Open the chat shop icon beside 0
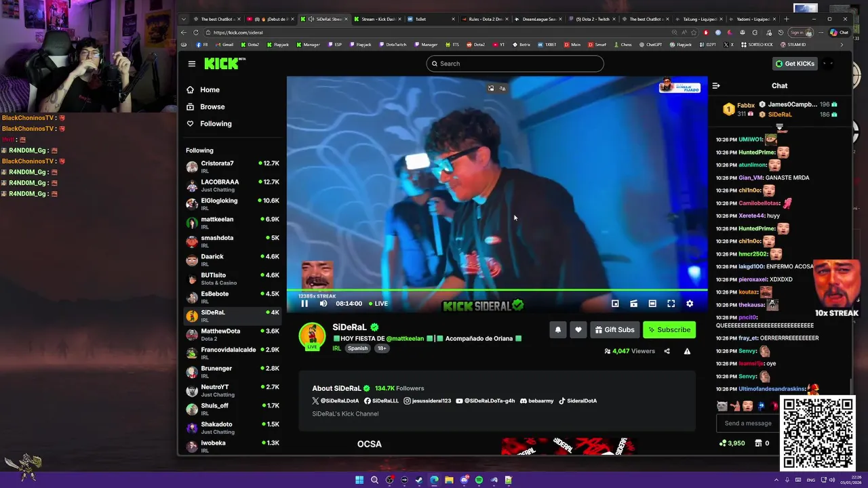 pyautogui.click(x=758, y=443)
